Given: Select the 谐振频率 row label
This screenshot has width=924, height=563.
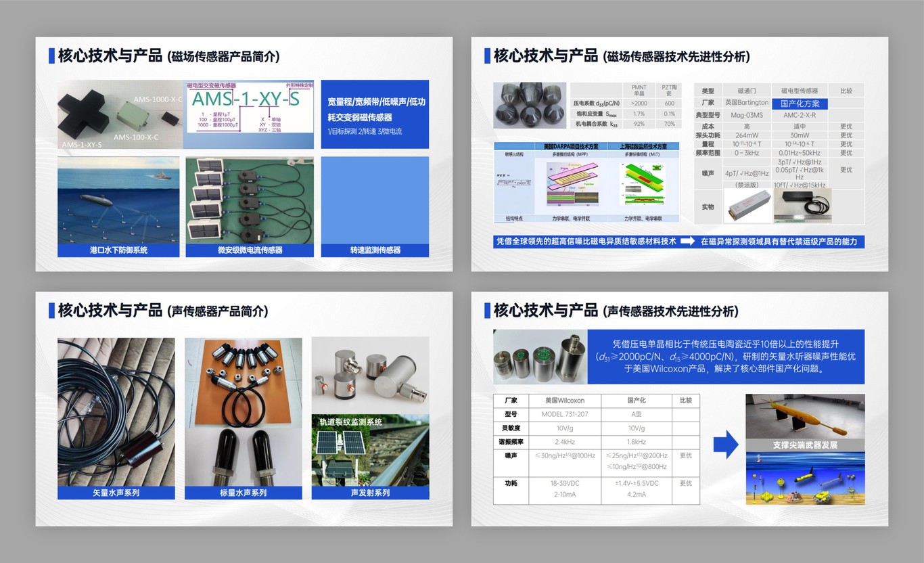Looking at the screenshot, I should click(511, 442).
